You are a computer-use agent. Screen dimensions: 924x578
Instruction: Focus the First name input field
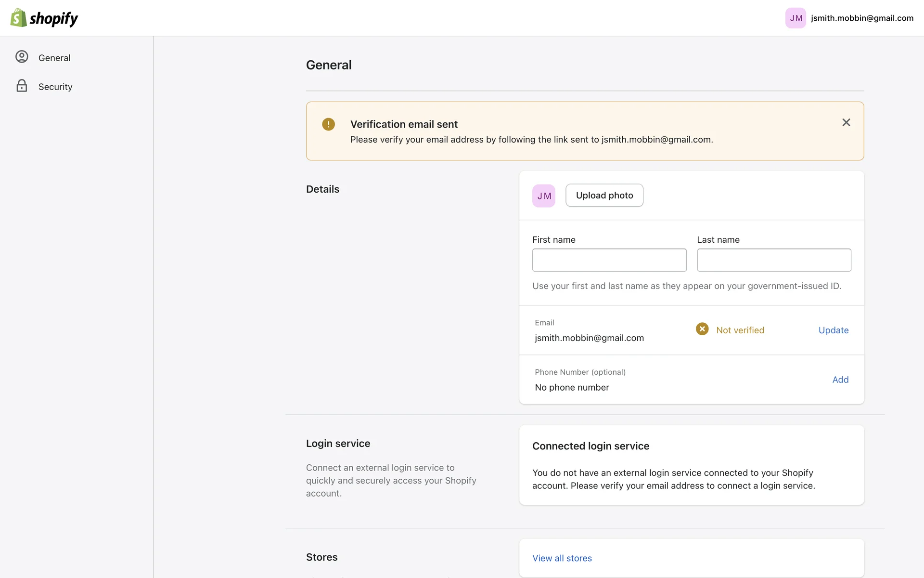pos(609,260)
